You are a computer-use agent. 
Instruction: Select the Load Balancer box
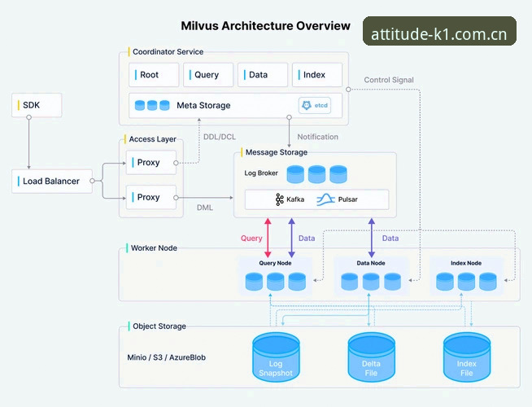52,182
